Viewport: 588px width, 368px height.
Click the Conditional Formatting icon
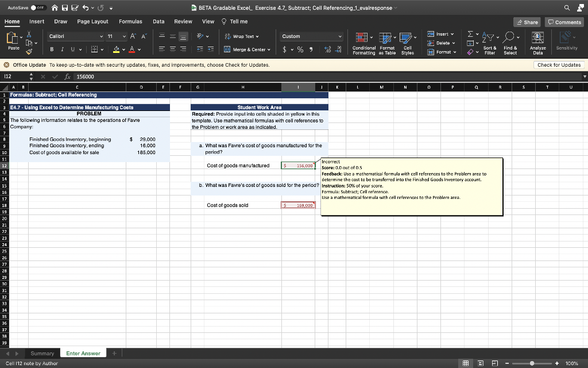[x=362, y=37]
